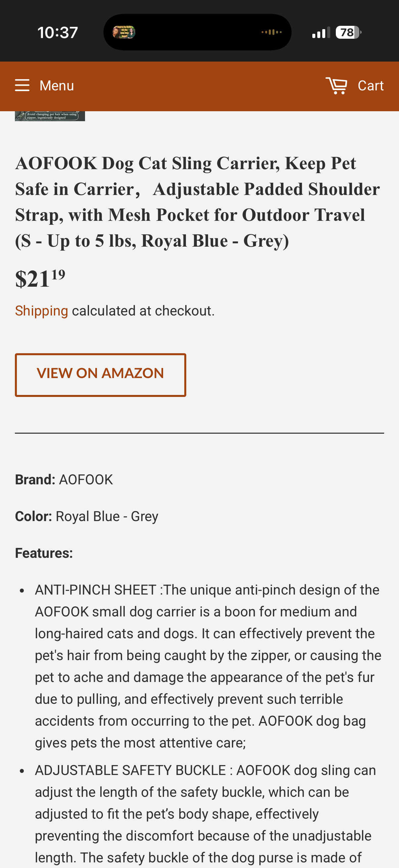Open the Shipping link
This screenshot has width=399, height=868.
click(x=41, y=310)
